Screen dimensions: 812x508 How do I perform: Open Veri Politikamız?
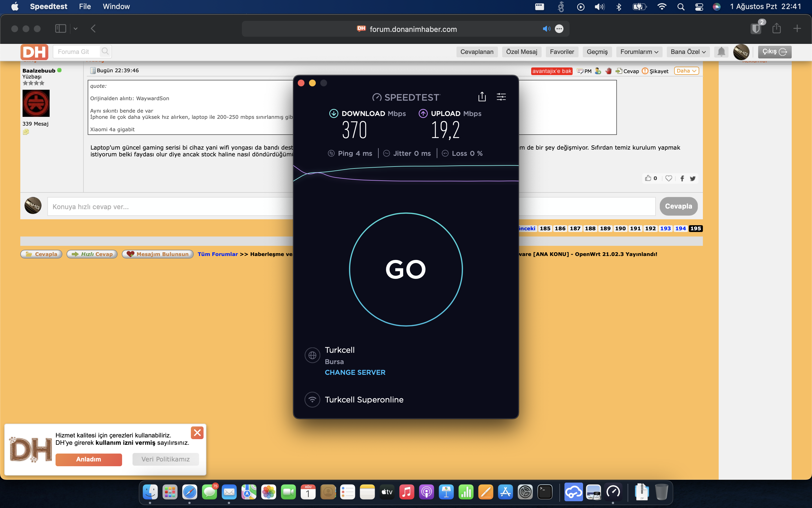(166, 459)
